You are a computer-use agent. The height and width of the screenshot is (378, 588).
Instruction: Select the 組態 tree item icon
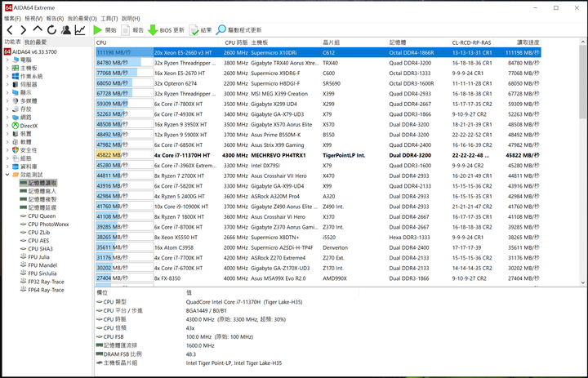pyautogui.click(x=16, y=158)
